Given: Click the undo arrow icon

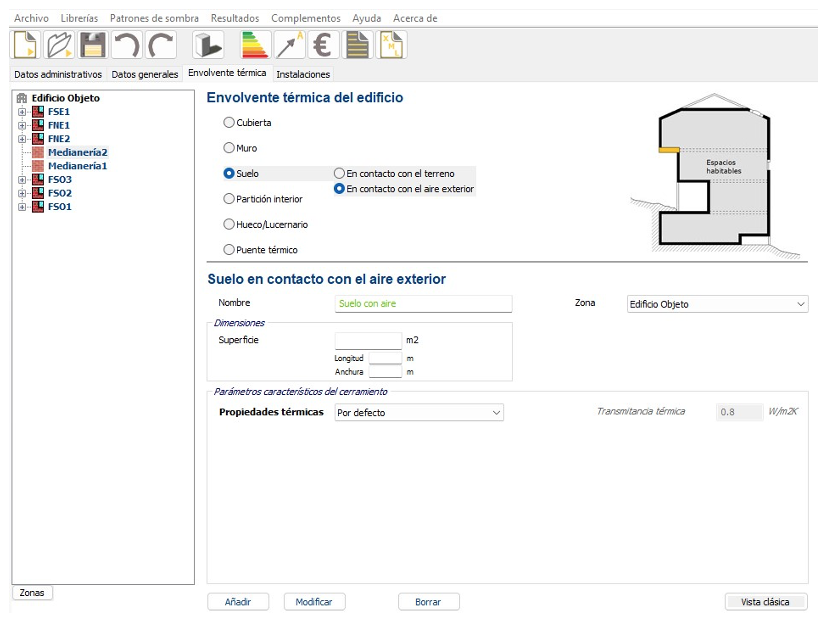Looking at the screenshot, I should click(127, 45).
